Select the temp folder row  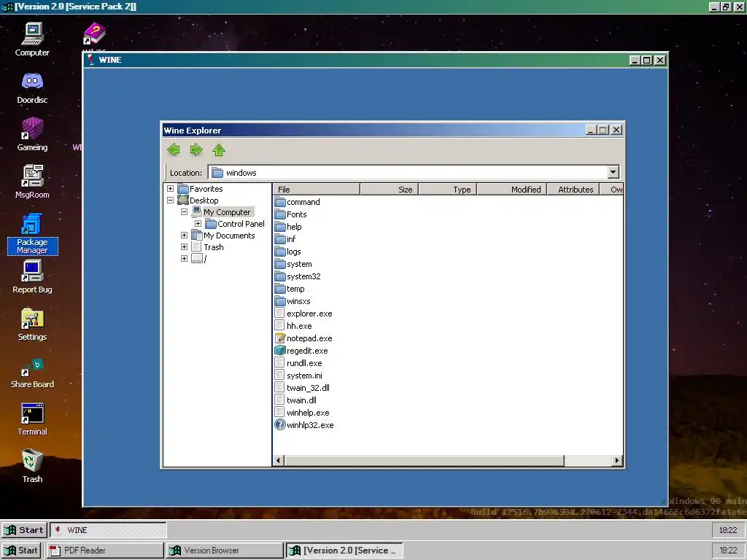pyautogui.click(x=290, y=289)
